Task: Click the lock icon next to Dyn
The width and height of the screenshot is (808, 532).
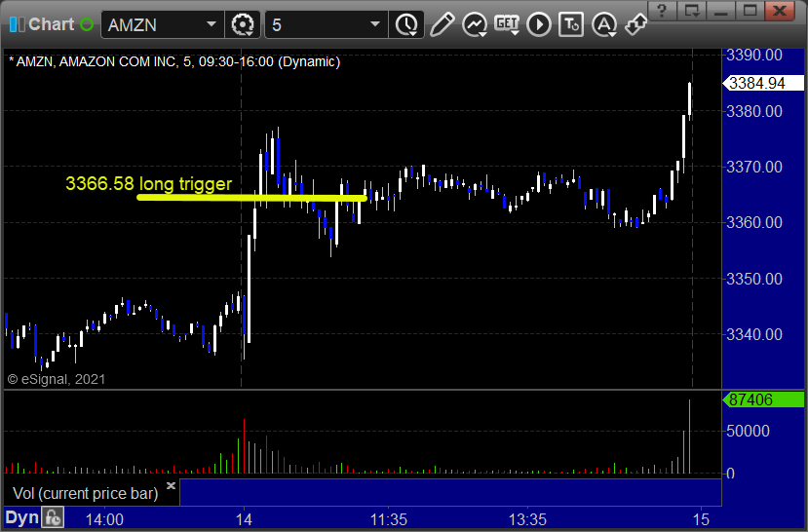Action: tap(53, 517)
